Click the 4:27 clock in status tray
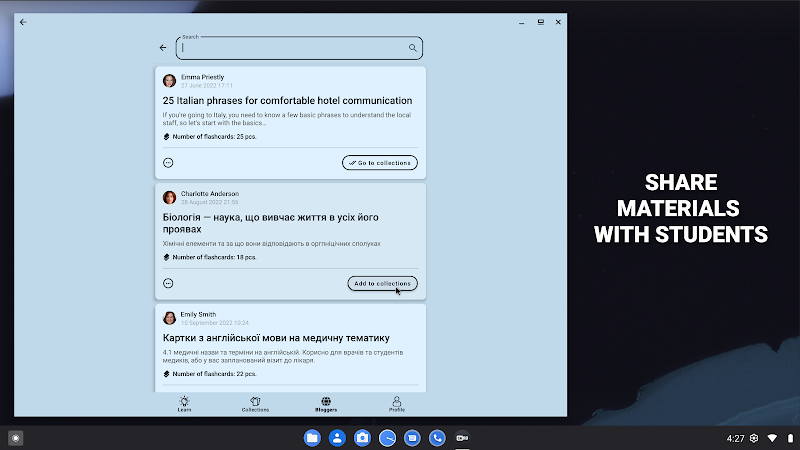 coord(735,438)
